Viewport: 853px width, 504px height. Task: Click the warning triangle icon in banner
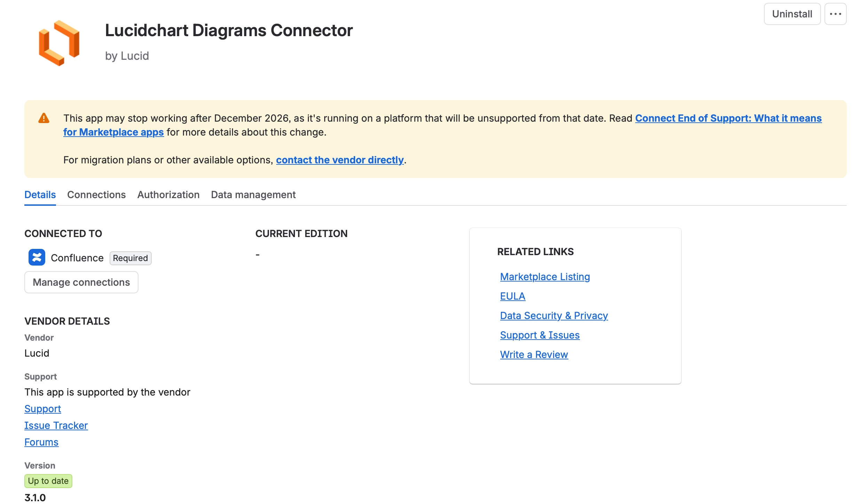point(44,118)
